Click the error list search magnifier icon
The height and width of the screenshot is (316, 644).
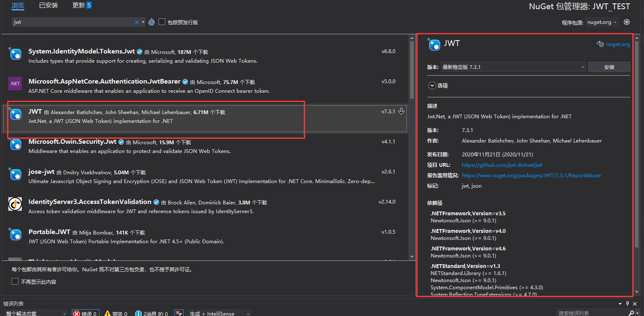tap(631, 313)
